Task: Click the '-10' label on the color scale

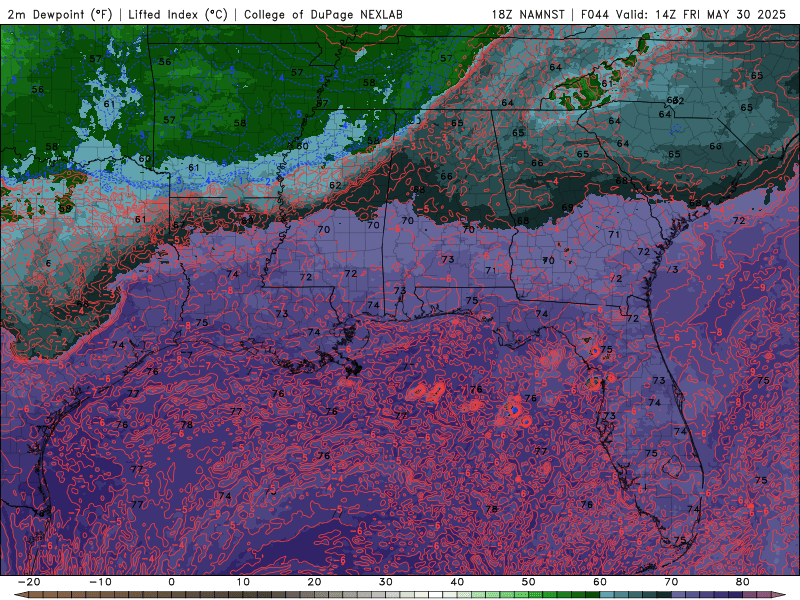Action: [100, 582]
